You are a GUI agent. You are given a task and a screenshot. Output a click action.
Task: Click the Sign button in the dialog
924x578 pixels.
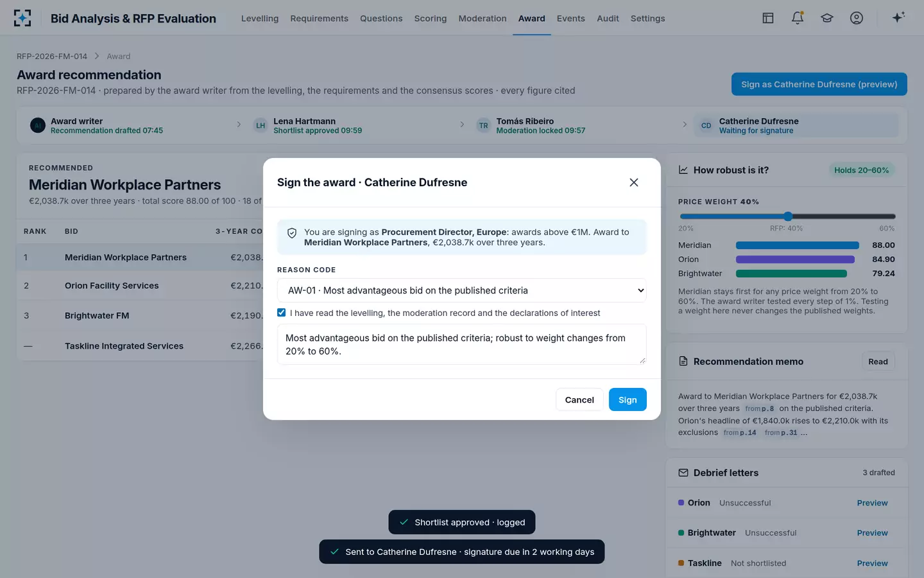[628, 399]
